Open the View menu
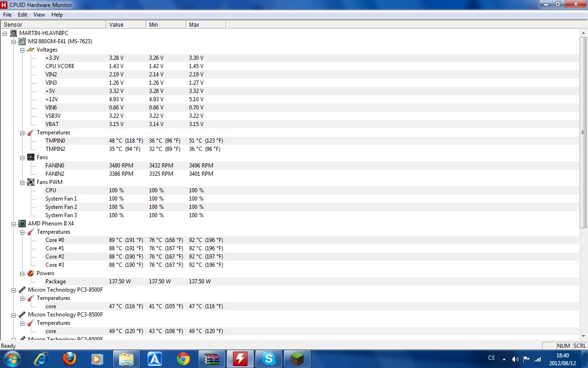The image size is (588, 368). 40,15
